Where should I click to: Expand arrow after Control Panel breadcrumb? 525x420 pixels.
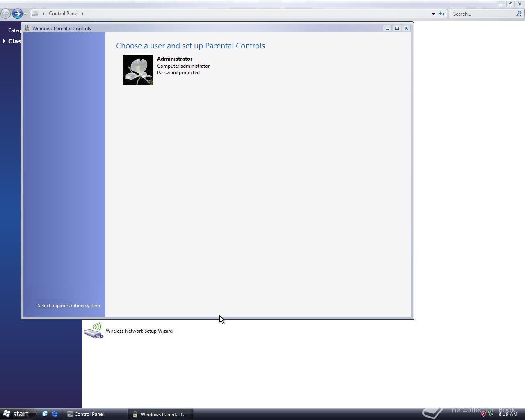click(82, 14)
